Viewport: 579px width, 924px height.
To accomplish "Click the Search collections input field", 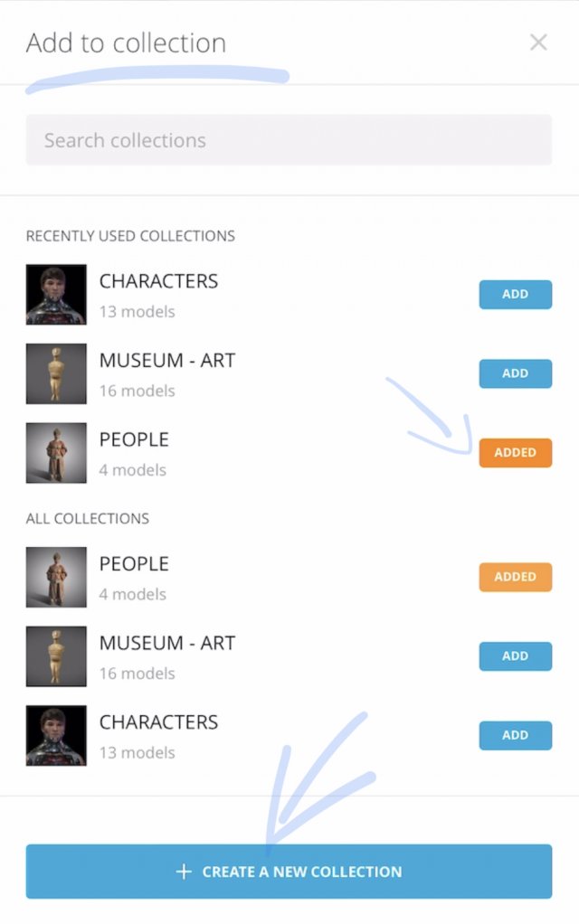I will point(289,140).
